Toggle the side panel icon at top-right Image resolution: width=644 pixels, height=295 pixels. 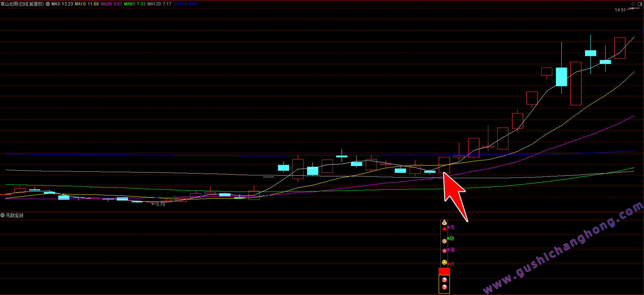click(x=640, y=4)
